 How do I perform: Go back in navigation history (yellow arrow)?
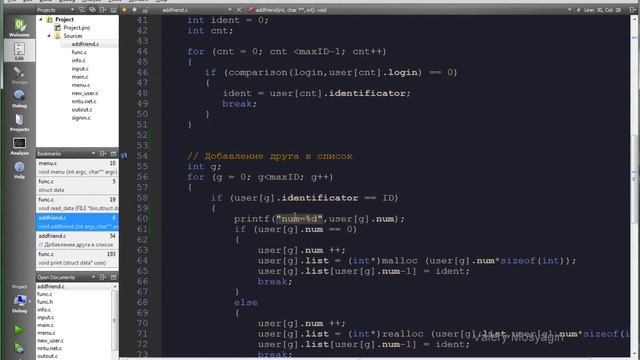point(124,10)
